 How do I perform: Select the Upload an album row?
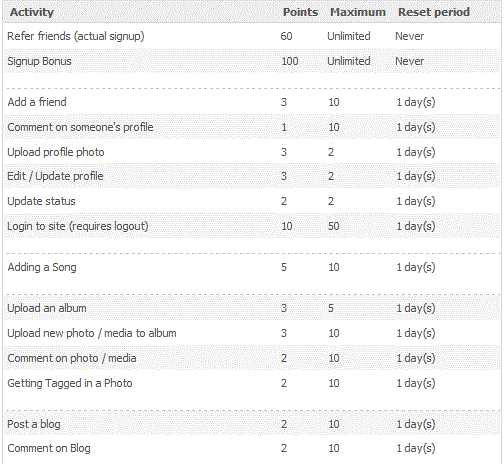pyautogui.click(x=252, y=308)
